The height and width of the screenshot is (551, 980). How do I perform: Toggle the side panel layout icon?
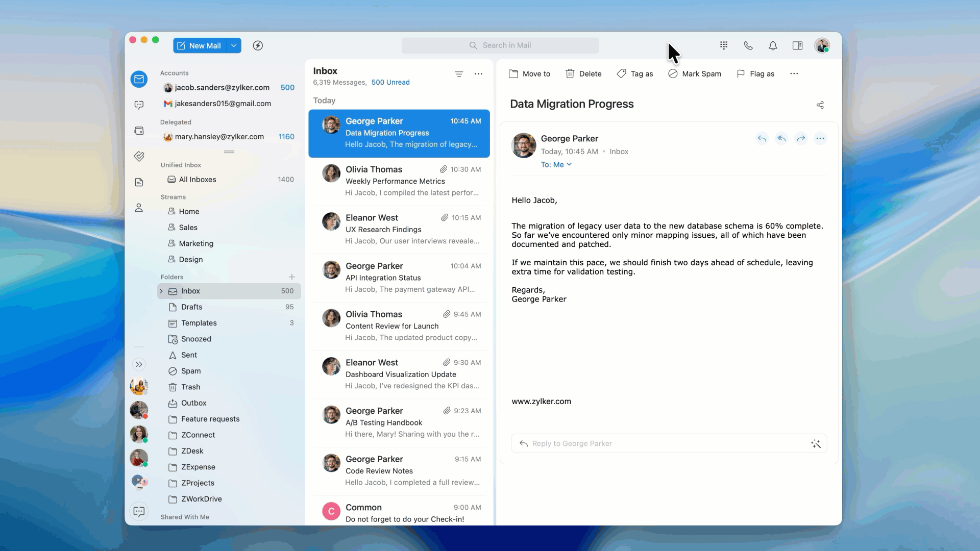click(797, 45)
